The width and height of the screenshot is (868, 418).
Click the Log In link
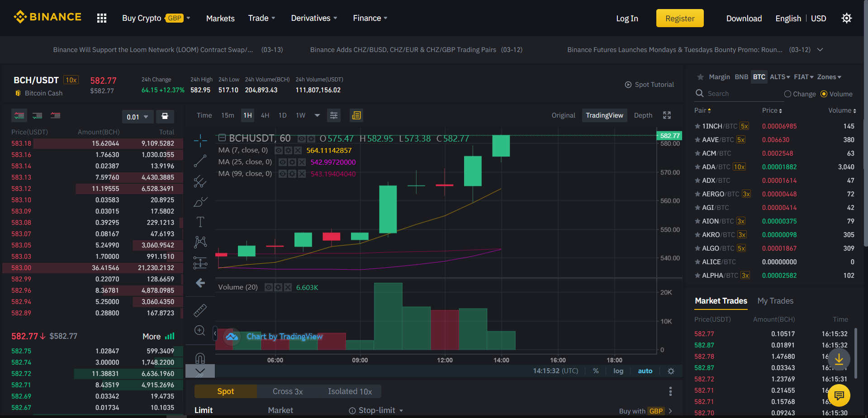tap(627, 18)
